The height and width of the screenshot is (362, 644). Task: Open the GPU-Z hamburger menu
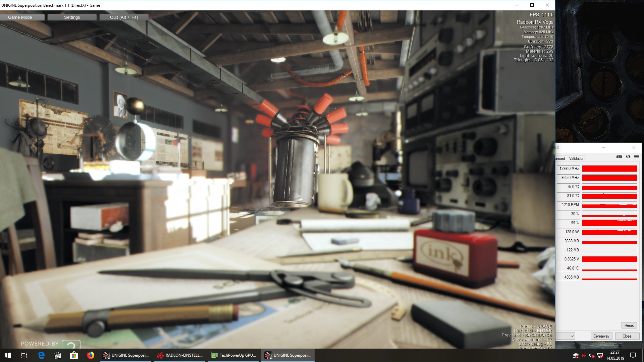coord(636,157)
